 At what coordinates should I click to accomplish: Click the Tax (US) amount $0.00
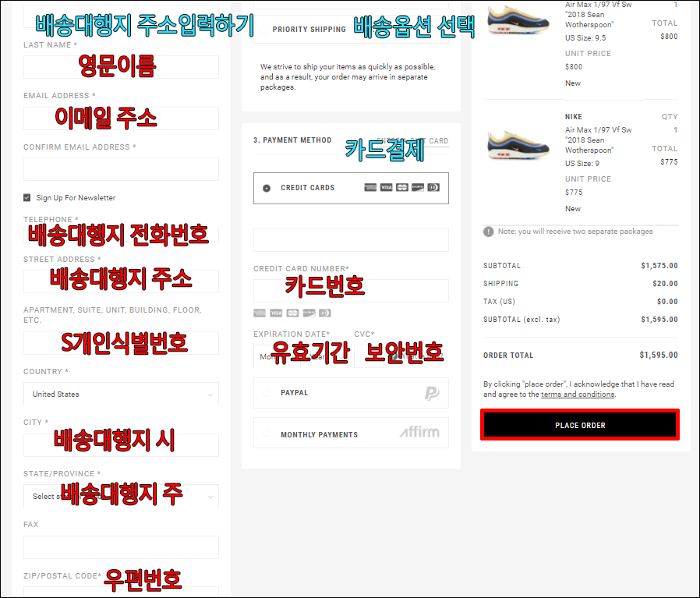coord(667,302)
